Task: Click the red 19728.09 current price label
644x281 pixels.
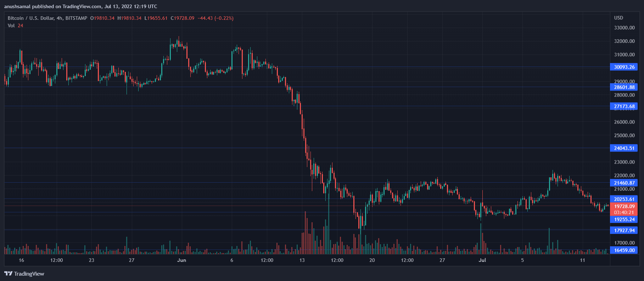Action: tap(624, 206)
